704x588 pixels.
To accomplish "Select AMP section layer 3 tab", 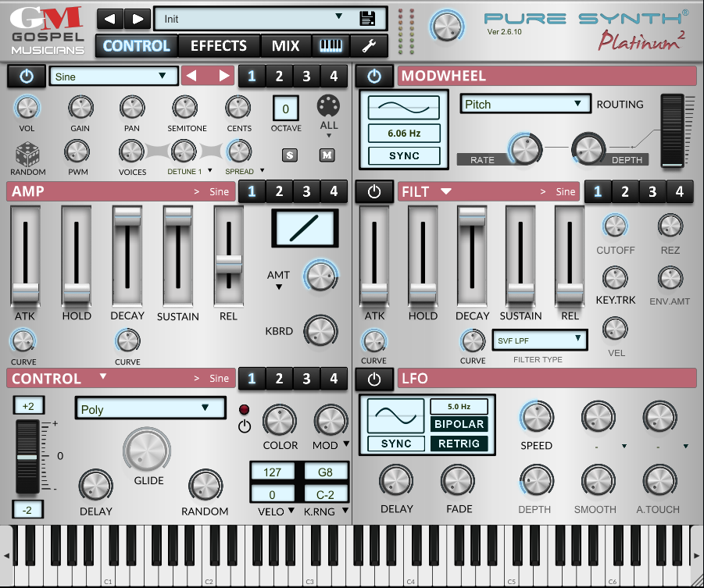I will coord(306,191).
